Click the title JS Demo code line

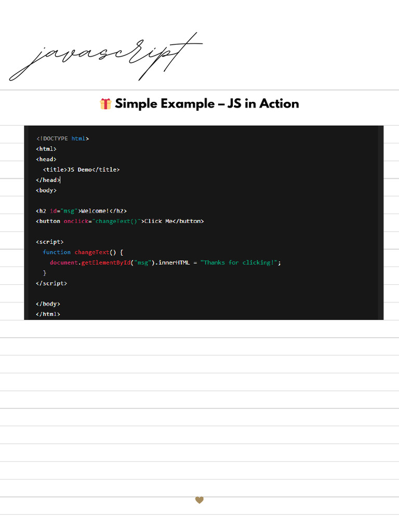[x=81, y=170]
